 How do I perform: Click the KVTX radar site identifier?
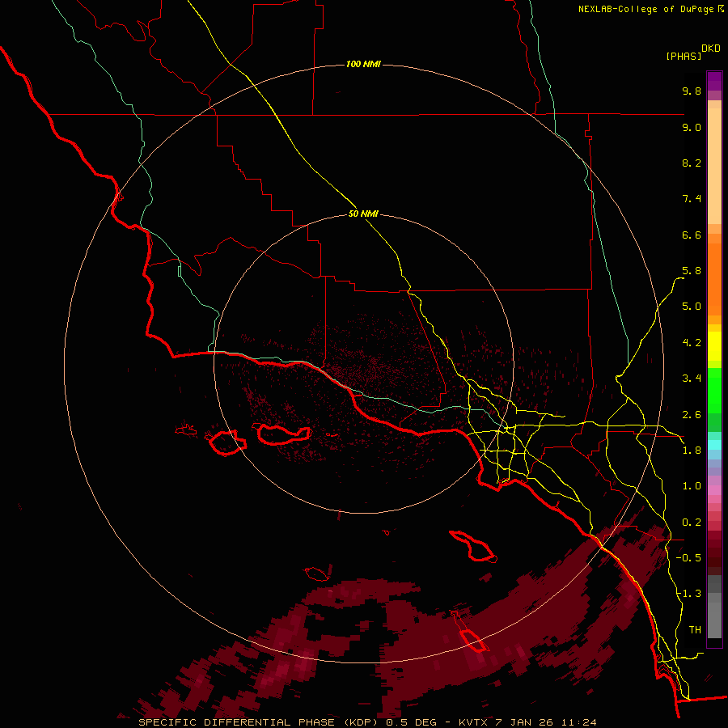click(475, 722)
